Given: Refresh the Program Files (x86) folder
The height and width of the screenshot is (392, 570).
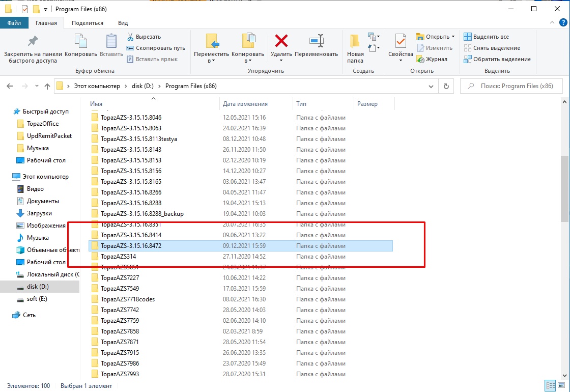Looking at the screenshot, I should click(x=446, y=86).
